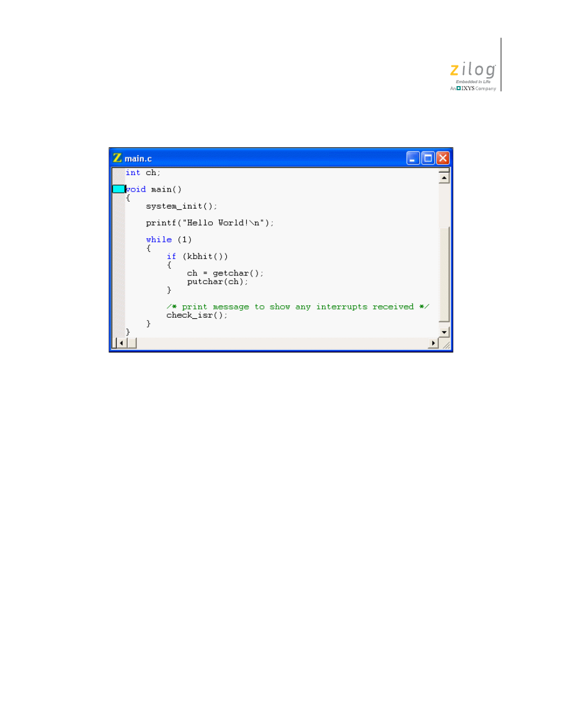The height and width of the screenshot is (728, 562).
Task: Close the main.c window
Action: tap(443, 158)
